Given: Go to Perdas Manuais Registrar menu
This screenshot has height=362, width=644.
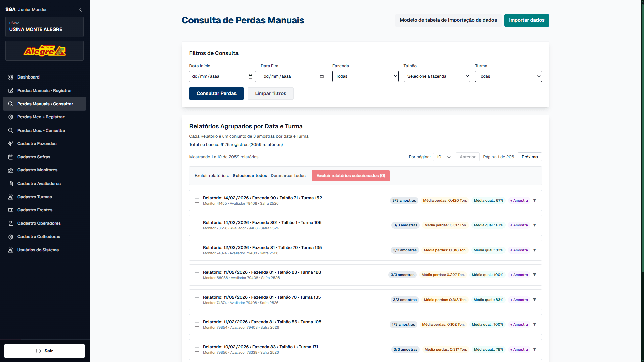Looking at the screenshot, I should point(44,91).
